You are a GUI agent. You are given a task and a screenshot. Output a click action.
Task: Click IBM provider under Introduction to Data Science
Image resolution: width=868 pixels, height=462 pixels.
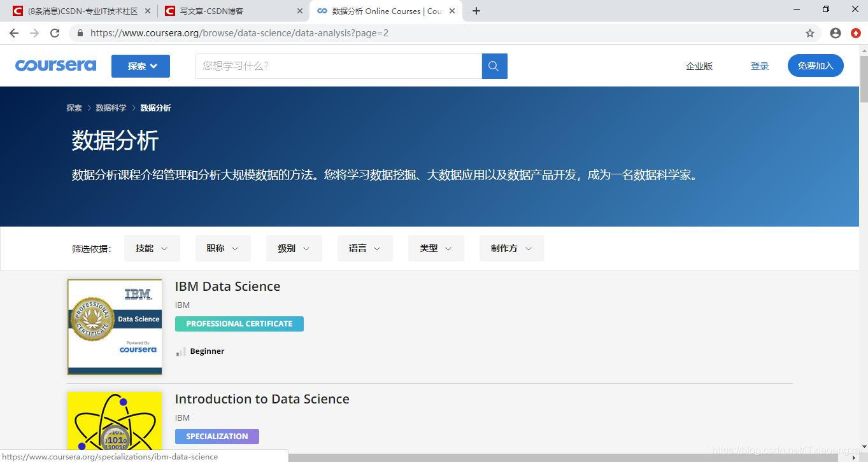(182, 417)
